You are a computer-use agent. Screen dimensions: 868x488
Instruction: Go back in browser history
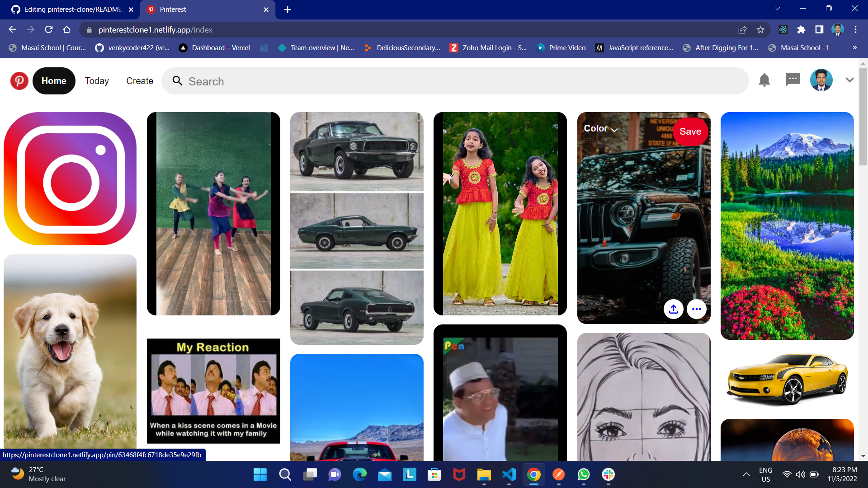tap(12, 29)
